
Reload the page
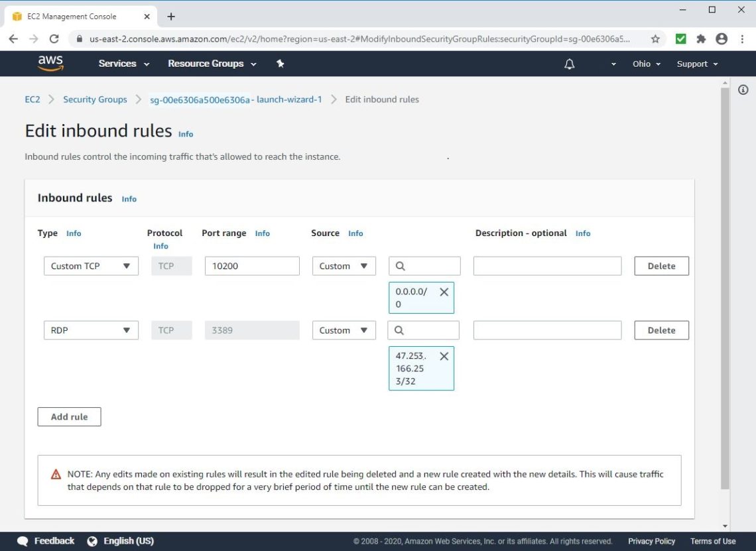(x=54, y=39)
